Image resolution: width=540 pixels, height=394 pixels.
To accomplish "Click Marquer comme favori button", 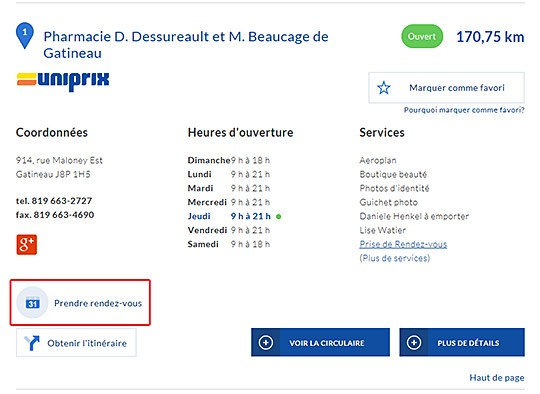I will tap(446, 87).
